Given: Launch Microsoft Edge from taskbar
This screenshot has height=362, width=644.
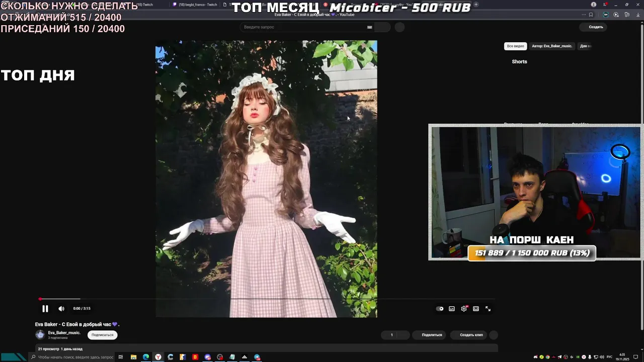Looking at the screenshot, I should [x=146, y=357].
